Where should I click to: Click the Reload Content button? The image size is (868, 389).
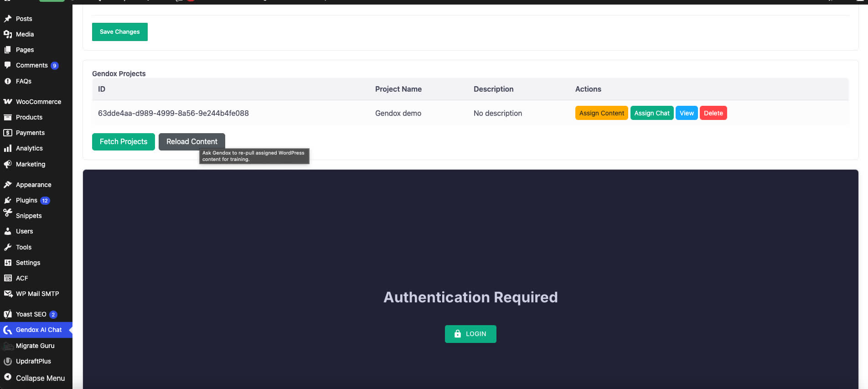coord(192,142)
